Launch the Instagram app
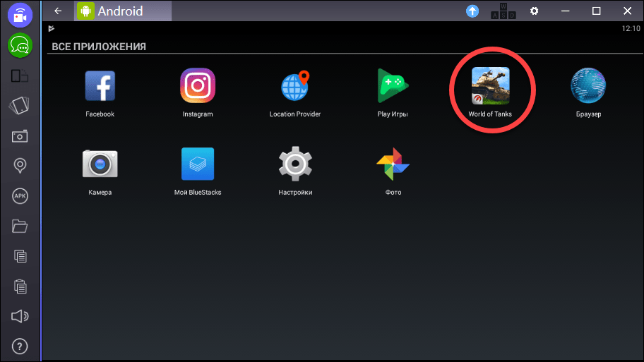Image resolution: width=644 pixels, height=362 pixels. coord(198,85)
